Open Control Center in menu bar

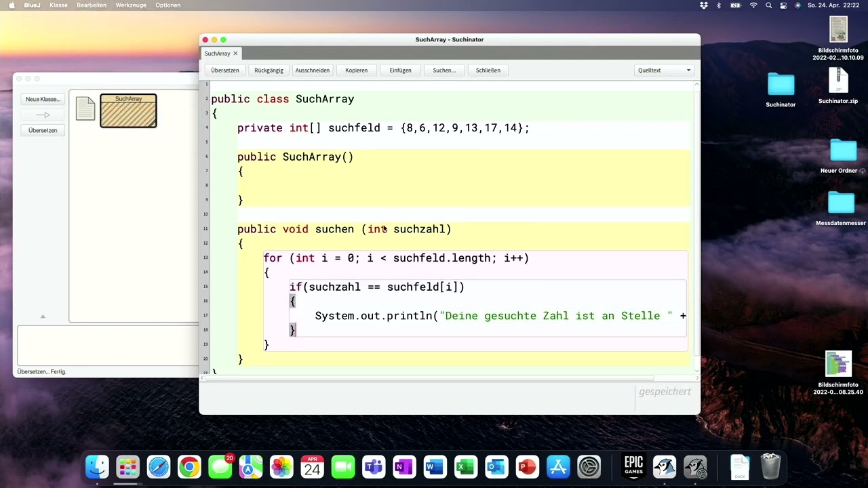click(783, 5)
